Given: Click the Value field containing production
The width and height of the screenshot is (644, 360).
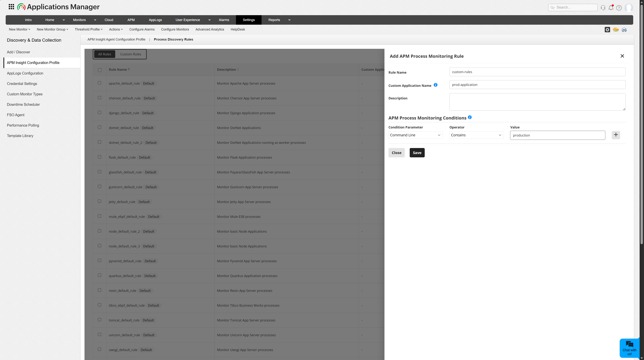Looking at the screenshot, I should (557, 135).
